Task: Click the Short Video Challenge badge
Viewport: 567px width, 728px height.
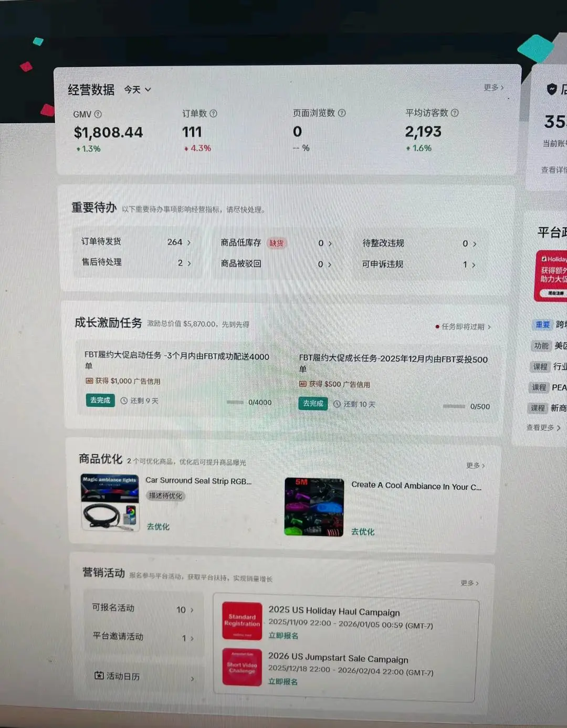Action: [x=241, y=667]
